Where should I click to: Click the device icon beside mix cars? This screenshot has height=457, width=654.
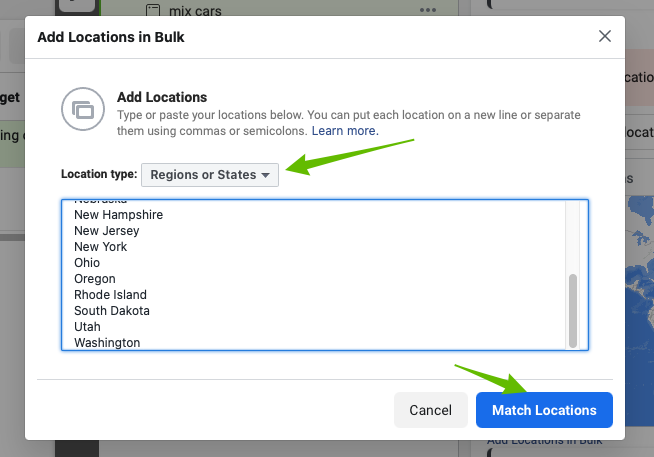pyautogui.click(x=153, y=11)
